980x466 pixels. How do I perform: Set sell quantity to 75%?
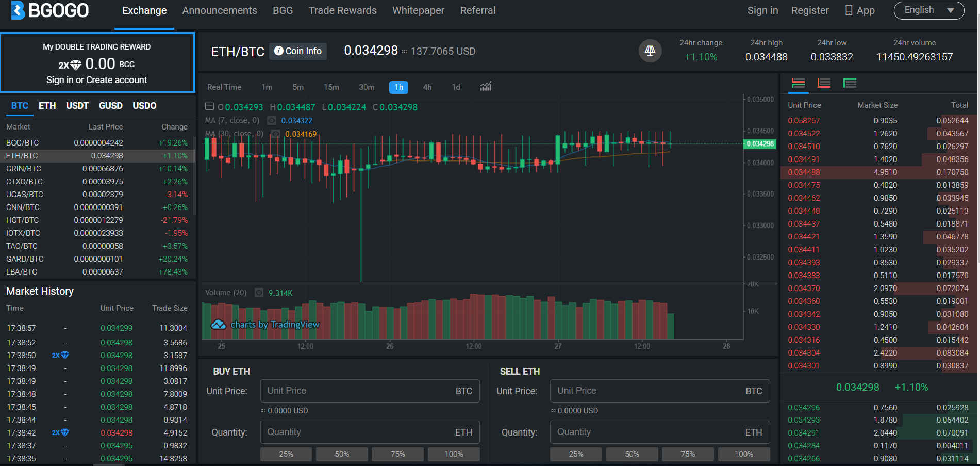(688, 454)
